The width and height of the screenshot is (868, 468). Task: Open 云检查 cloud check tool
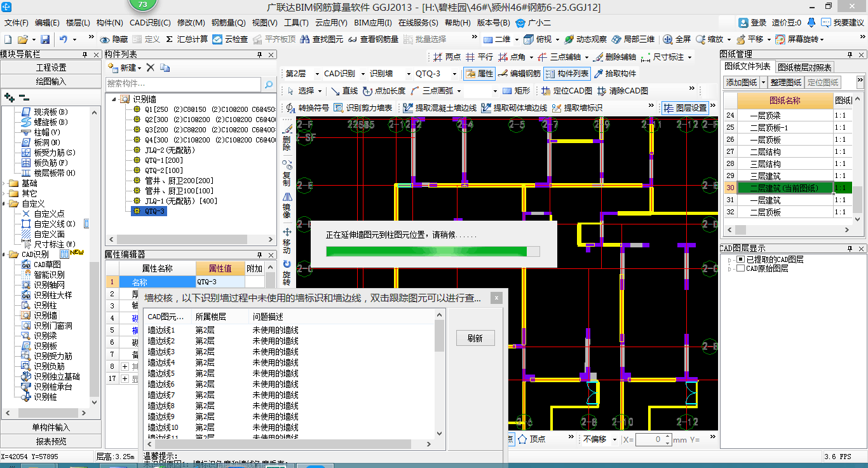point(231,39)
